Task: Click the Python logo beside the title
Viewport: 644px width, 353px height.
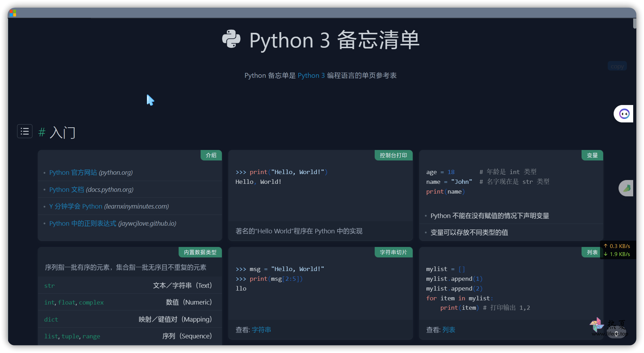Action: pyautogui.click(x=231, y=39)
